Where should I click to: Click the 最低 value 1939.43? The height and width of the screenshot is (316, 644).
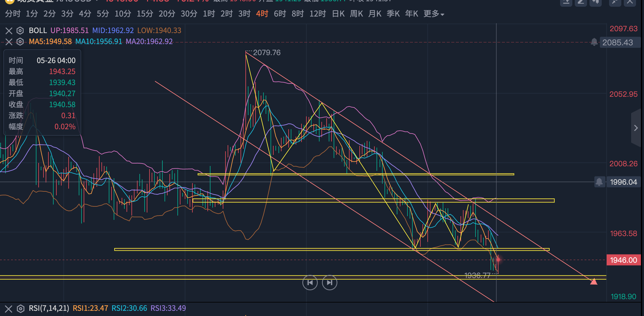[x=62, y=83]
